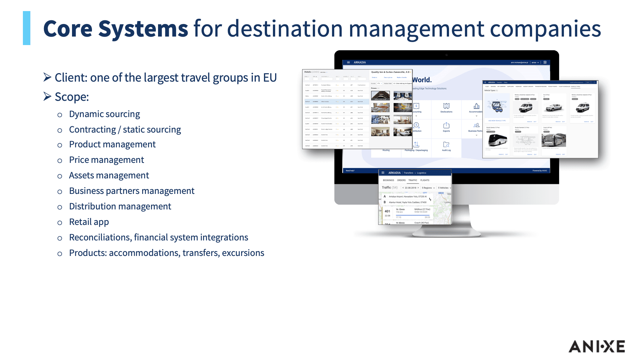644x359 pixels.
Task: Open the Packaging / Depackaging icon
Action: point(416,145)
